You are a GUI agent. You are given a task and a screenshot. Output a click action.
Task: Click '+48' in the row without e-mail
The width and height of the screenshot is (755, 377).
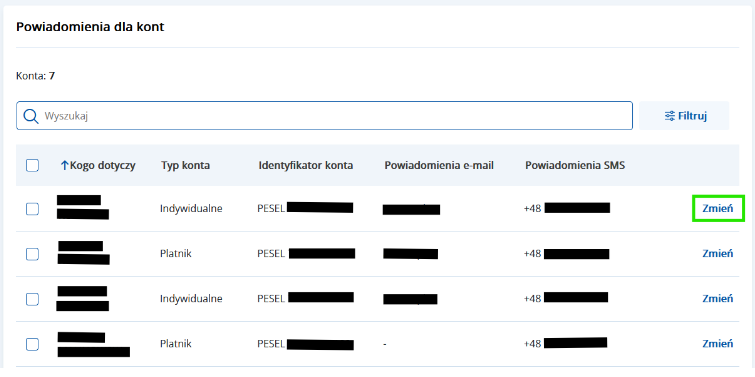(x=533, y=344)
